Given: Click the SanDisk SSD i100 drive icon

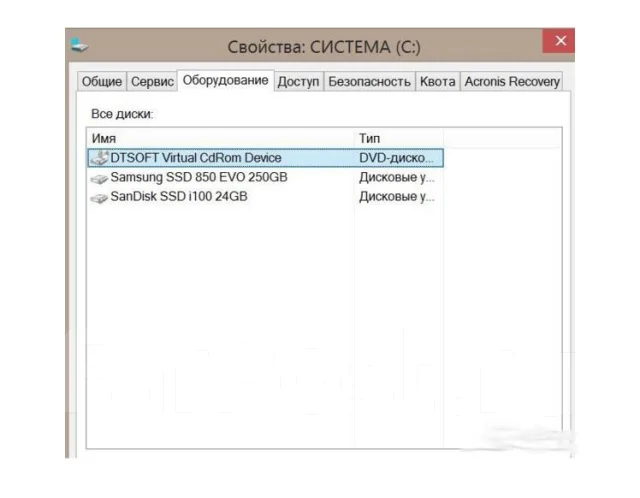Looking at the screenshot, I should 99,198.
